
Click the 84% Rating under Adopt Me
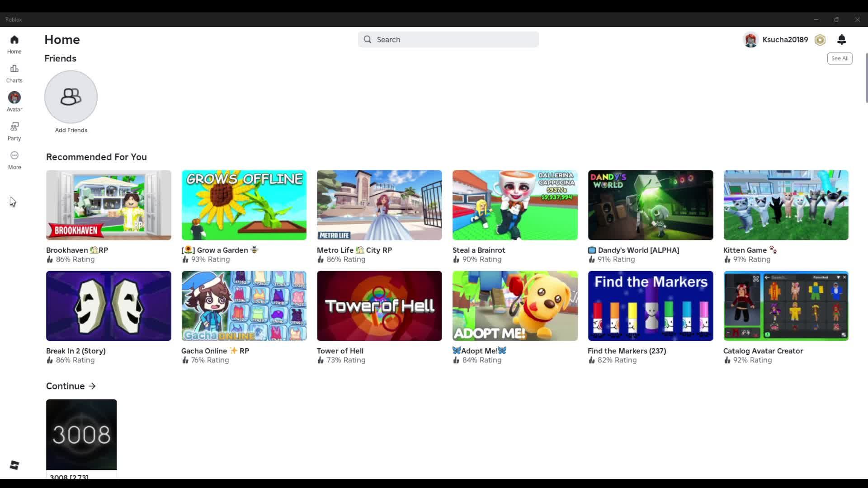[477, 360]
